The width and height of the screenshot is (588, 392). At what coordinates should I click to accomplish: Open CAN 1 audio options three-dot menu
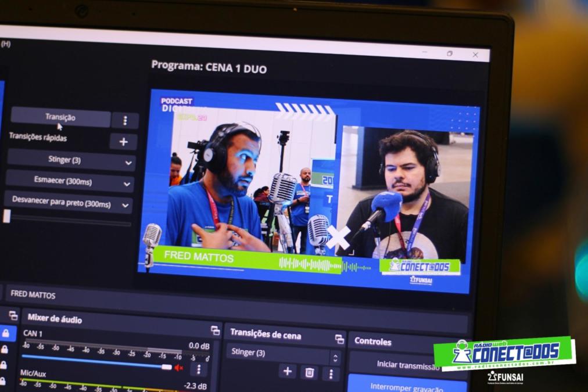[x=199, y=369]
